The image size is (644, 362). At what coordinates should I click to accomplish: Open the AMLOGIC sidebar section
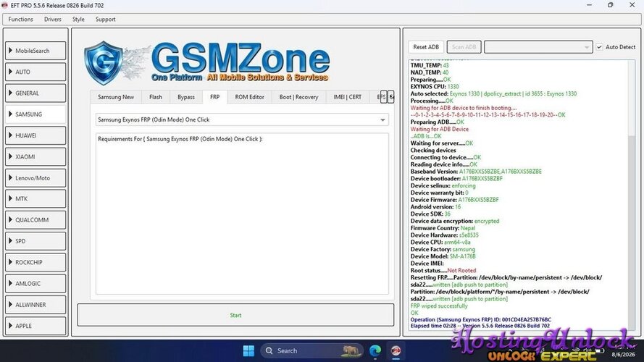click(x=35, y=284)
